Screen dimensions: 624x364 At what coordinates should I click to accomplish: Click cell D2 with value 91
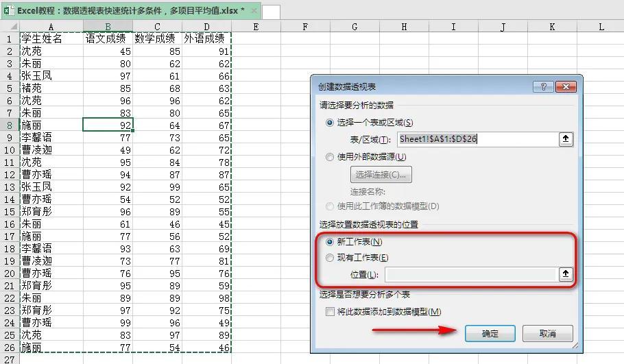(x=206, y=51)
